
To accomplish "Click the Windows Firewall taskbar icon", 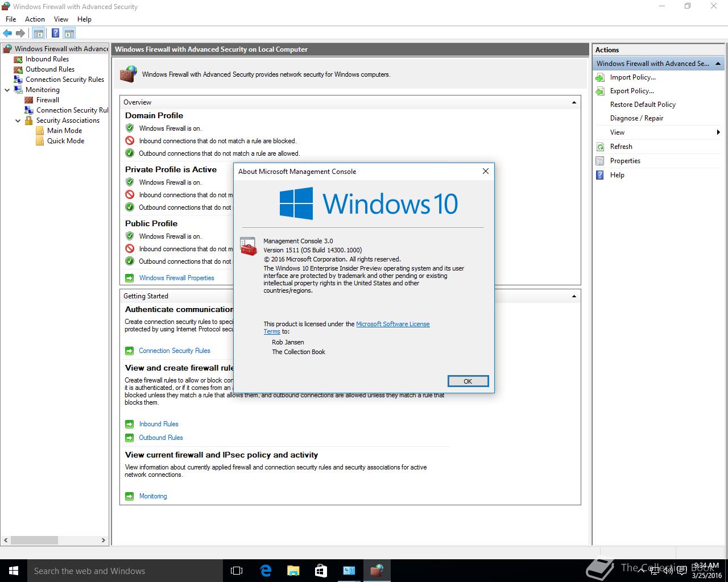I will tap(377, 571).
